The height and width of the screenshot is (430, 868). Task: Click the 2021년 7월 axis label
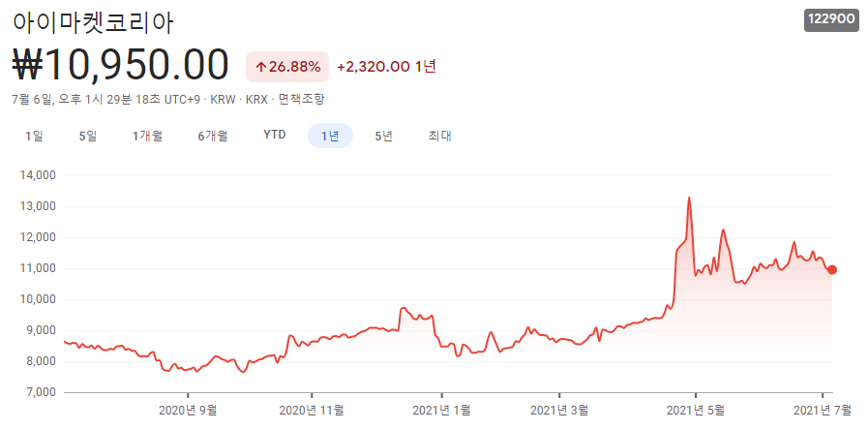tap(823, 411)
